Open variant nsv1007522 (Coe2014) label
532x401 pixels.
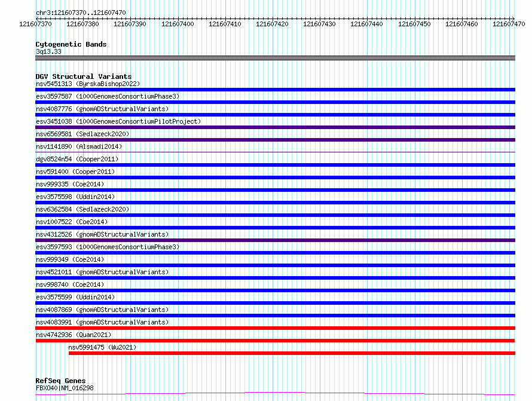pos(72,222)
